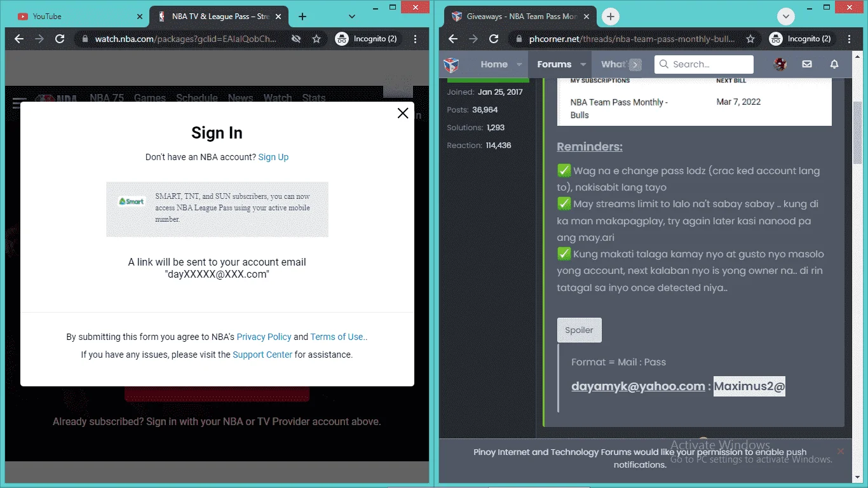Go back in the NBA browser window
The image size is (868, 488).
point(19,39)
